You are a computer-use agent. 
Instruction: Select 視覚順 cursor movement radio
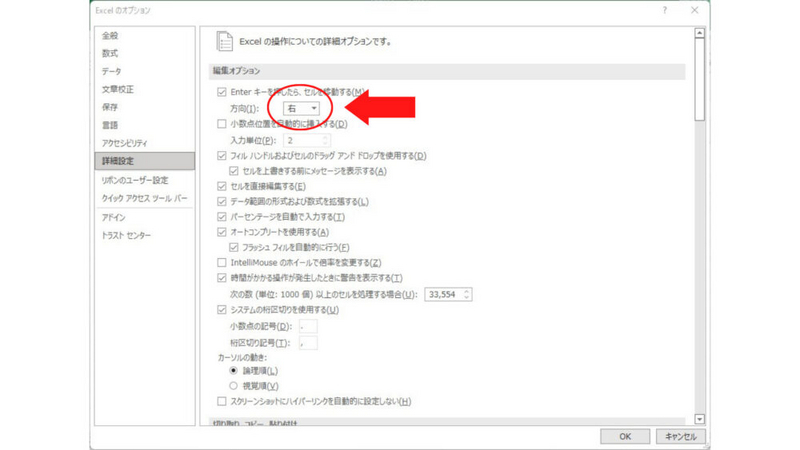(x=233, y=386)
